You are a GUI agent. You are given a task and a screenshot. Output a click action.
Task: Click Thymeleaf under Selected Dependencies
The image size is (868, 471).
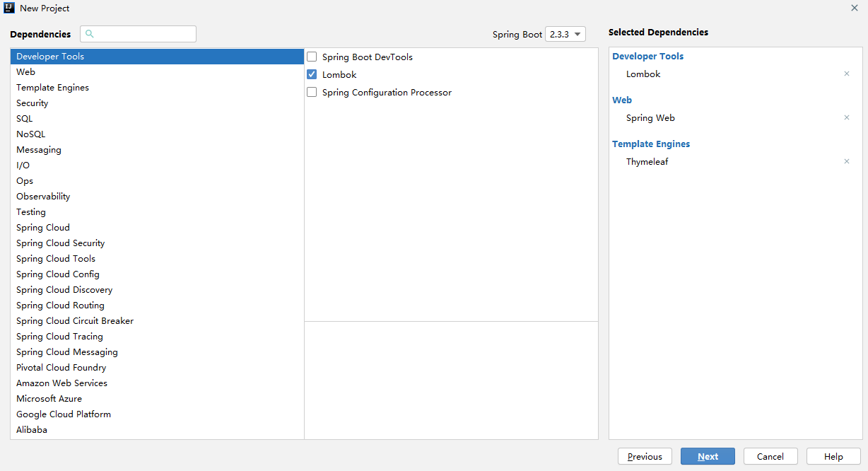tap(647, 161)
